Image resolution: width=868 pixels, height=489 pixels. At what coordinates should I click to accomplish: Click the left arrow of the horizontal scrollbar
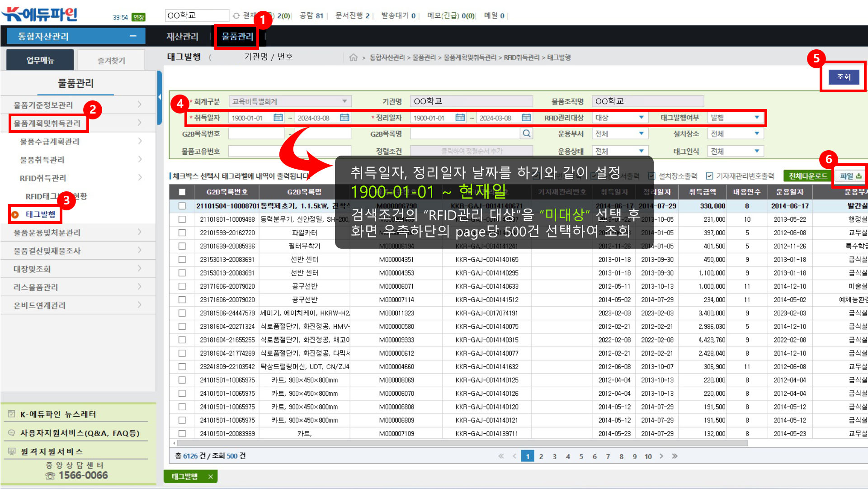[x=175, y=443]
